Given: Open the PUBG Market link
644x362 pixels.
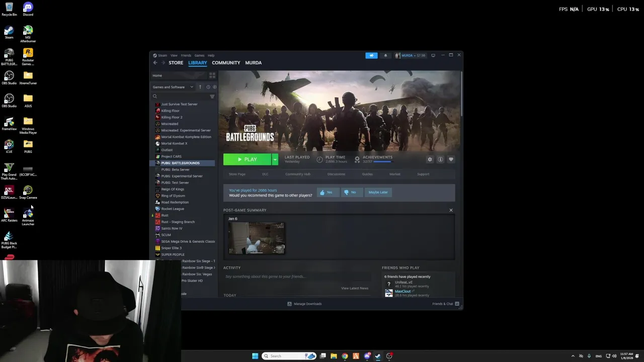Looking at the screenshot, I should (x=394, y=174).
